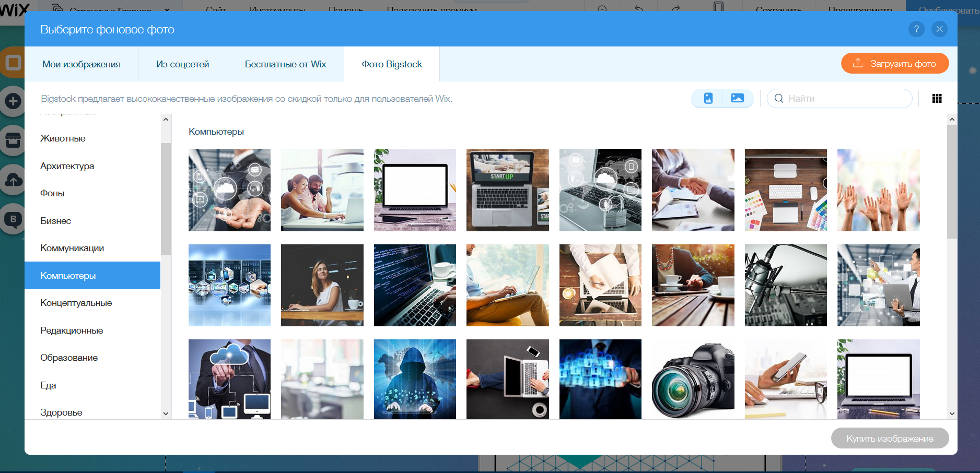Select the designer desk with color swatches photo
Viewport: 980px width, 473px height.
coord(786,190)
